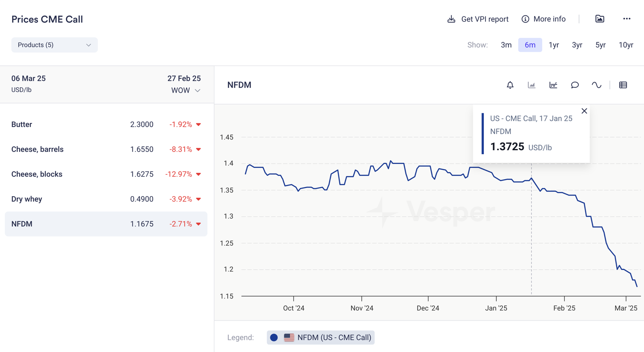644x352 pixels.
Task: Open the three-dot more options menu
Action: click(x=627, y=19)
